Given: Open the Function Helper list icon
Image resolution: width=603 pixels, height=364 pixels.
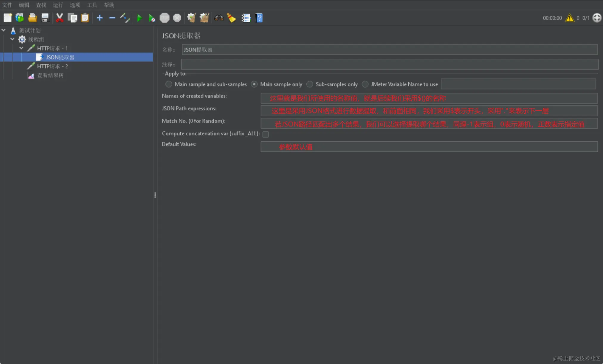Looking at the screenshot, I should [x=246, y=18].
